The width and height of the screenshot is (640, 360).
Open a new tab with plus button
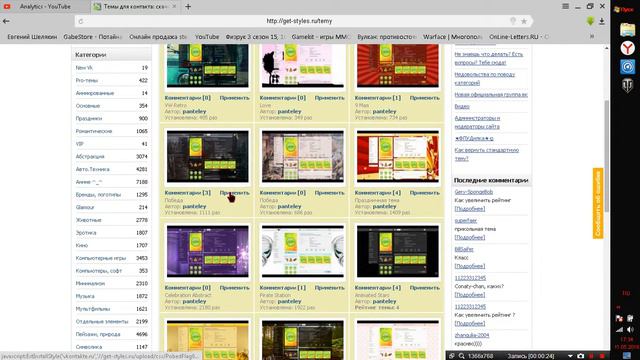[x=188, y=7]
